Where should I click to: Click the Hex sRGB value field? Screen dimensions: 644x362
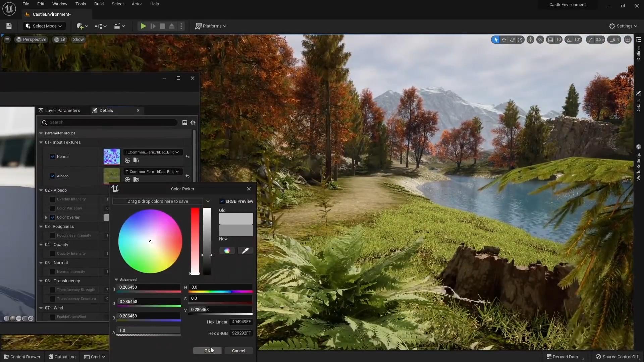pyautogui.click(x=241, y=333)
